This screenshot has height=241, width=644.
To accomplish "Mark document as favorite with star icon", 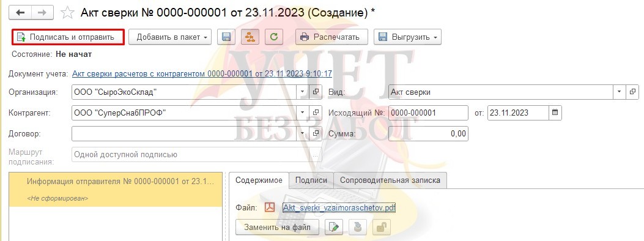I will [67, 13].
